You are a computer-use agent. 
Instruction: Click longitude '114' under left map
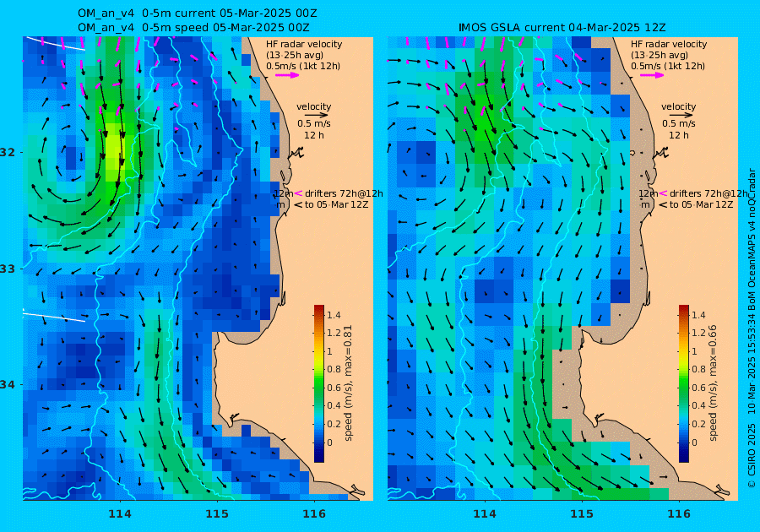click(120, 514)
